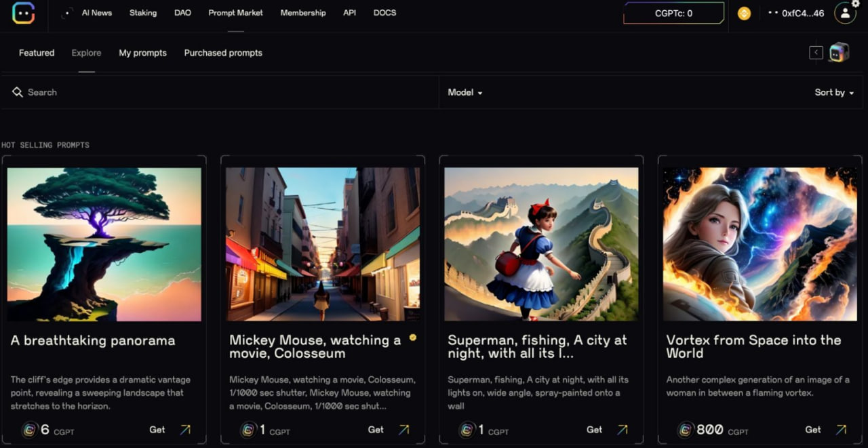Click the loading spinner icon beside AI News

[67, 13]
